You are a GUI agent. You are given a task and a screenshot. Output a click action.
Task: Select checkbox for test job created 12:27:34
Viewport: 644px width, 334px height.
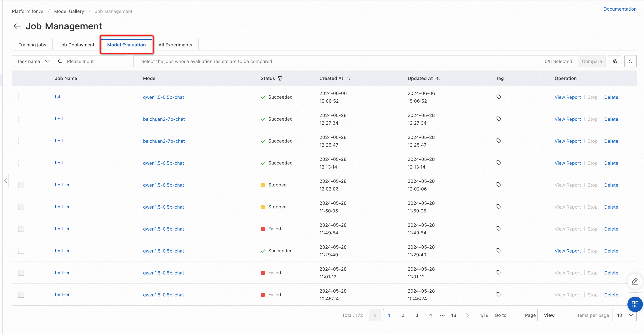(21, 119)
